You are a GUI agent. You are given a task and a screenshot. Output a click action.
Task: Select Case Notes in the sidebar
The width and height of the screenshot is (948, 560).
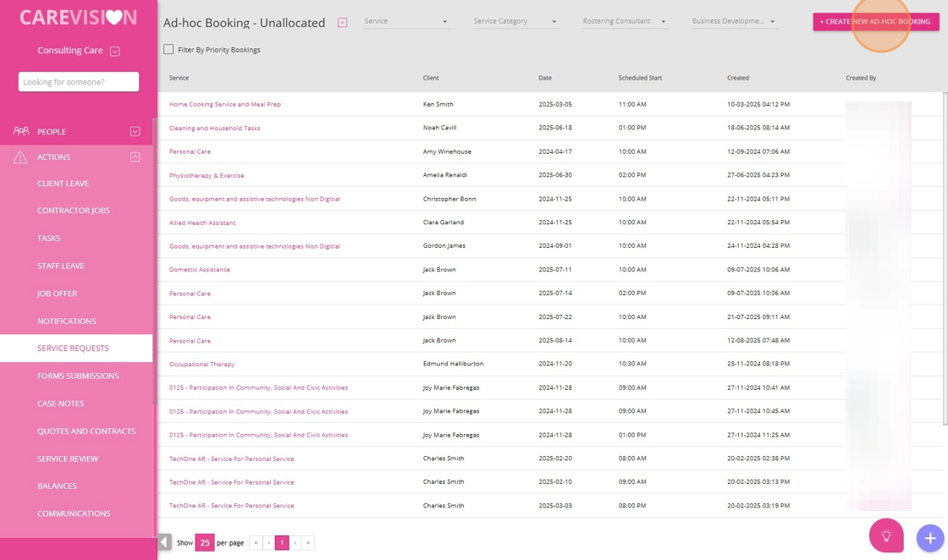tap(61, 404)
